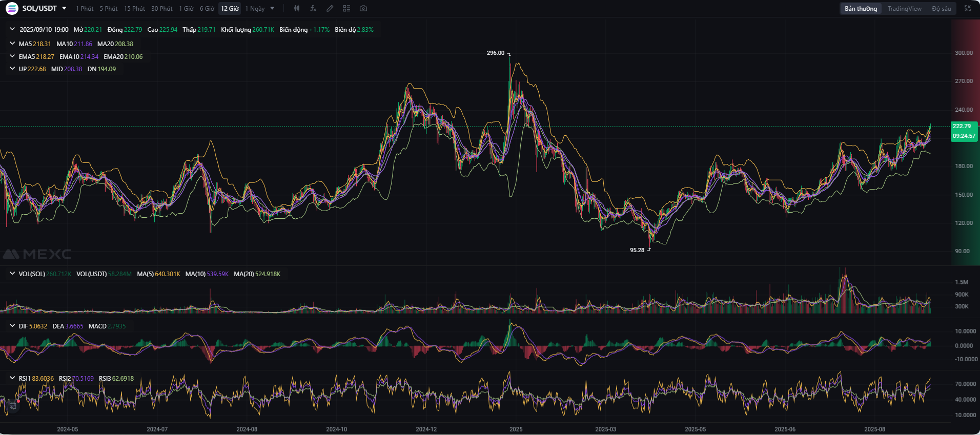Select the 1 Giờ timeframe
This screenshot has width=980, height=435.
point(186,9)
